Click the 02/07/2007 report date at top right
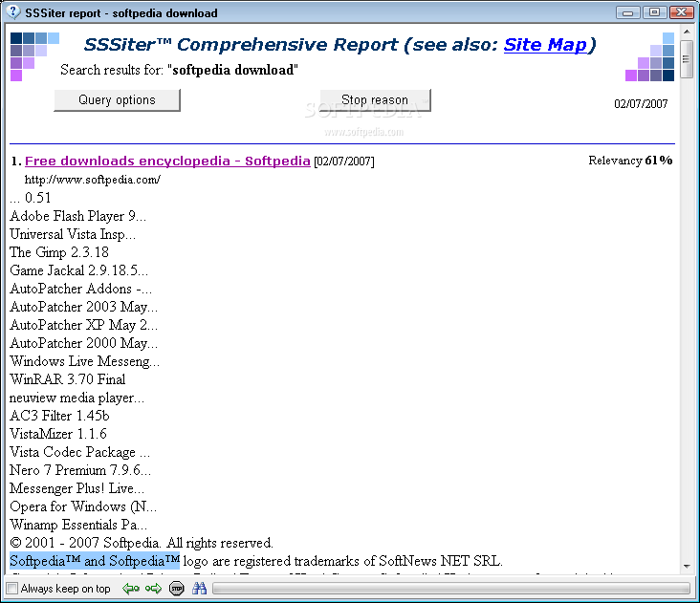Screen dimensions: 700x603 point(641,104)
